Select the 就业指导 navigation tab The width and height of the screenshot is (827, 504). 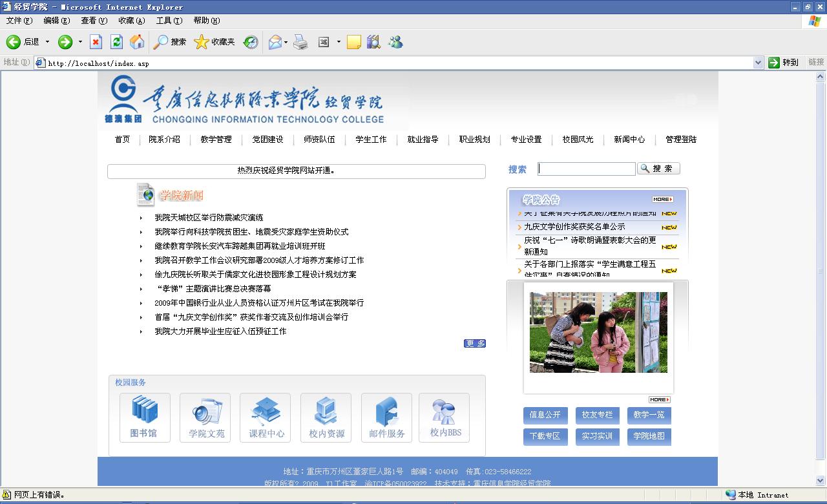(423, 140)
